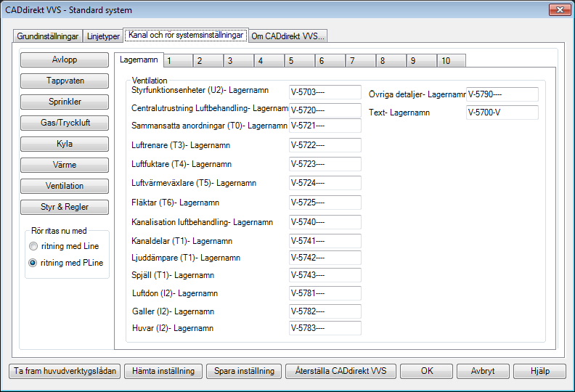Select the ritning med Line option
The width and height of the screenshot is (575, 392).
coord(64,246)
